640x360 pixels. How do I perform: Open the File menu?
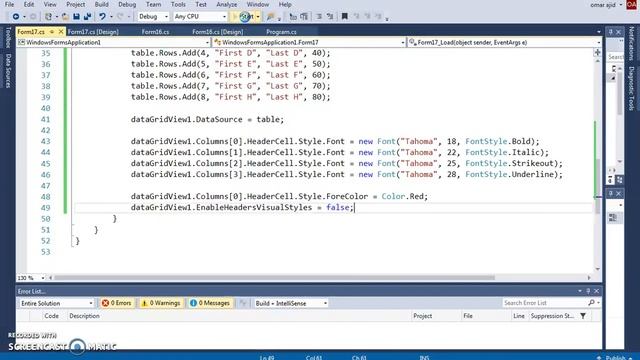tap(9, 4)
